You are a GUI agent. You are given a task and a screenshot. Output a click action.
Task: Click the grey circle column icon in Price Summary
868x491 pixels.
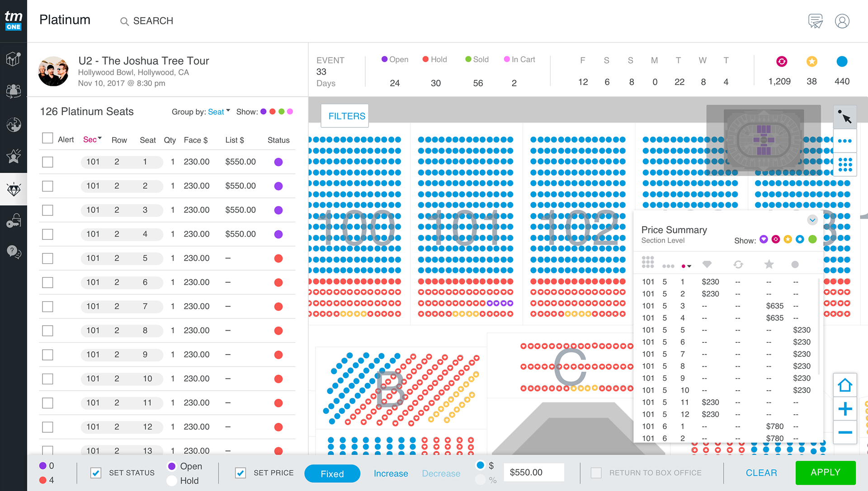(x=795, y=265)
